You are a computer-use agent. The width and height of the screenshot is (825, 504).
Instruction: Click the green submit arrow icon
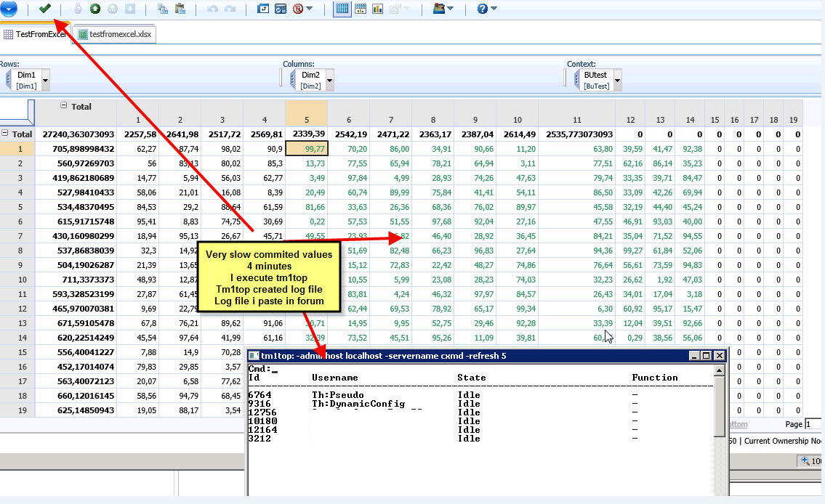[95, 9]
